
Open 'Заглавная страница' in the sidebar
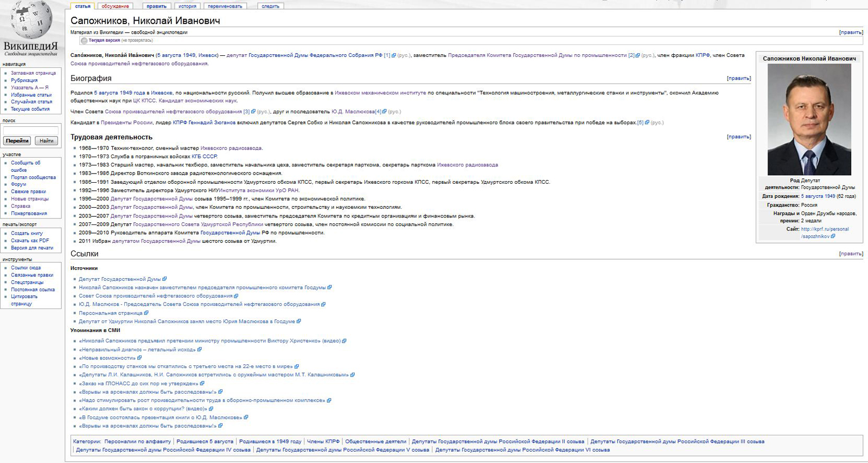(x=34, y=73)
